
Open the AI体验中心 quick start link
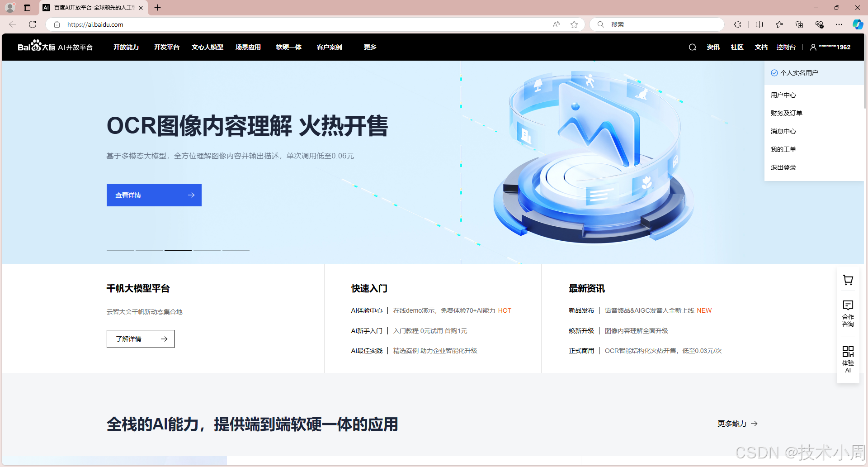click(x=367, y=310)
